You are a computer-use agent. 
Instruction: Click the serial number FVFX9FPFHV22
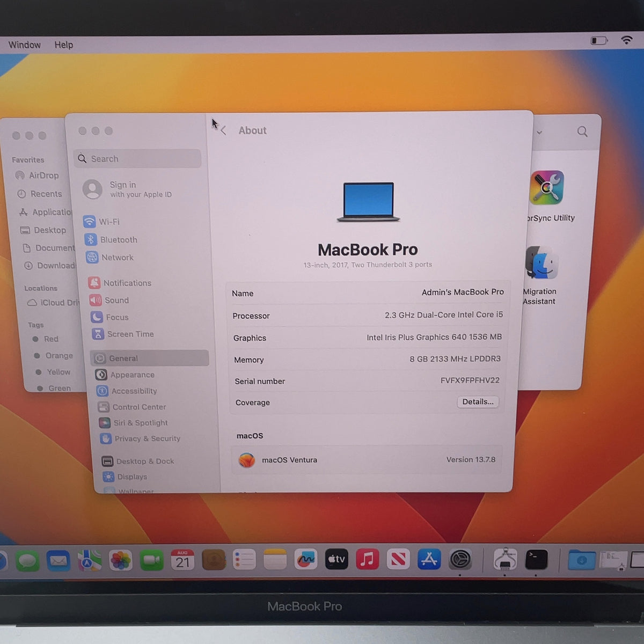pos(470,380)
